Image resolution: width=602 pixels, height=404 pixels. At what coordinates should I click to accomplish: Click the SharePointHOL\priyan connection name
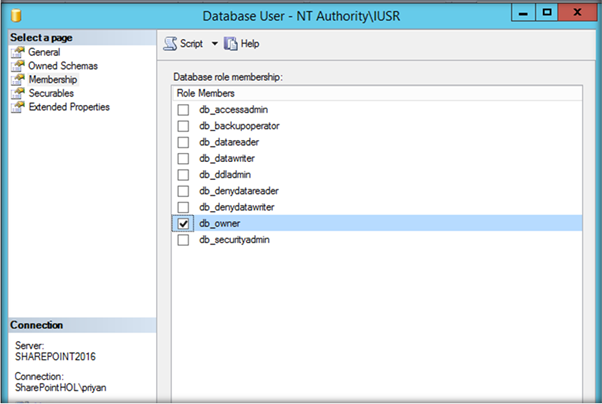coord(61,387)
